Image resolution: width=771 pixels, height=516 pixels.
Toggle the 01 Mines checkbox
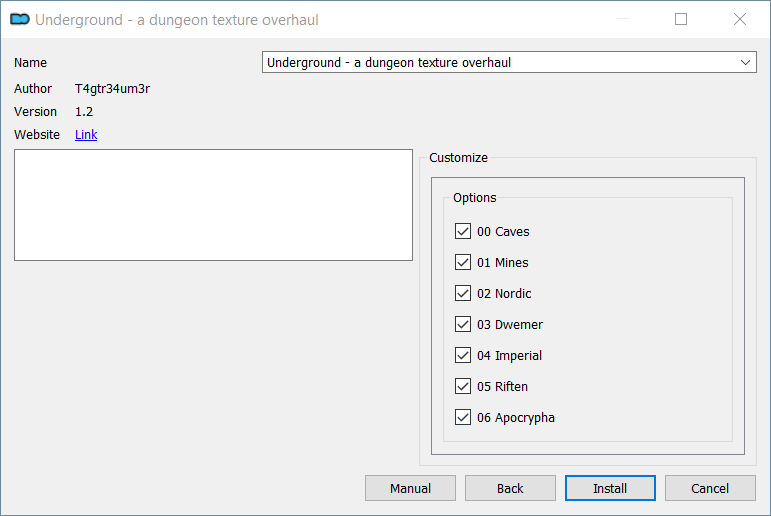(463, 262)
